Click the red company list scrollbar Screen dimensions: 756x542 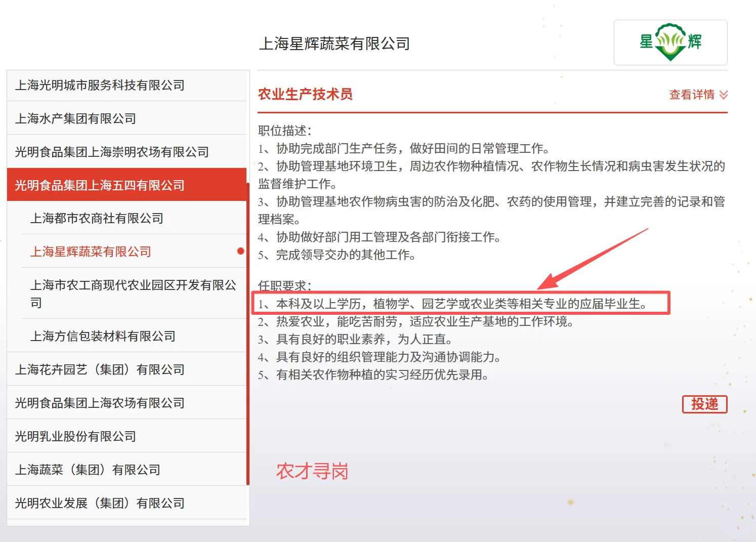click(x=248, y=334)
